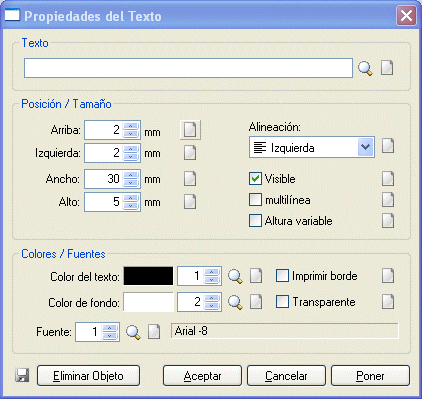Click the page icon in the multilínea row

[388, 200]
